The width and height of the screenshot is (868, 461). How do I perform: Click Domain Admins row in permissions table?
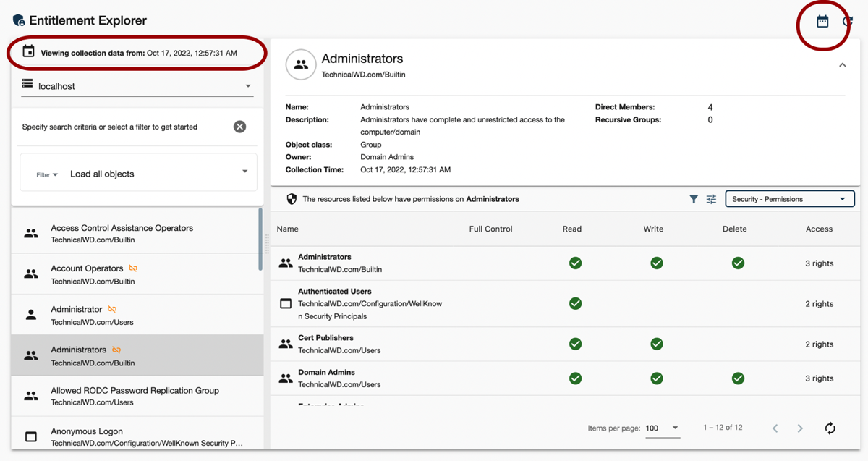[326, 378]
